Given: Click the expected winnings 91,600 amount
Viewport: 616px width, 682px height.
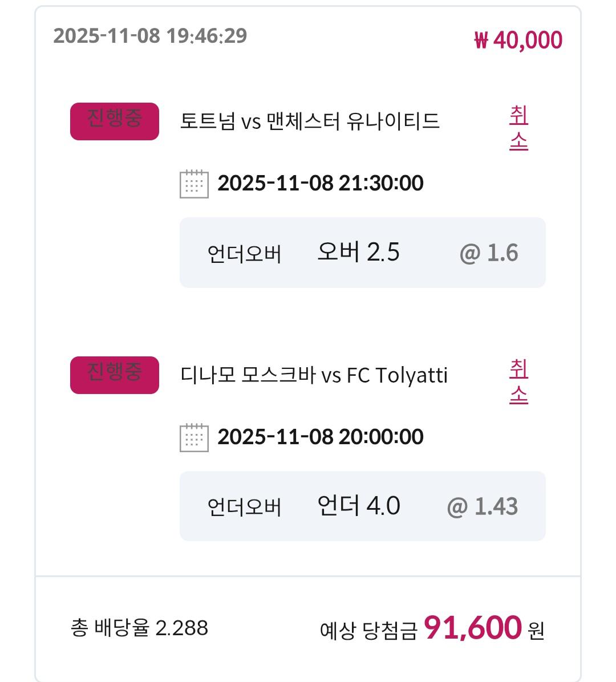Looking at the screenshot, I should coord(473,628).
